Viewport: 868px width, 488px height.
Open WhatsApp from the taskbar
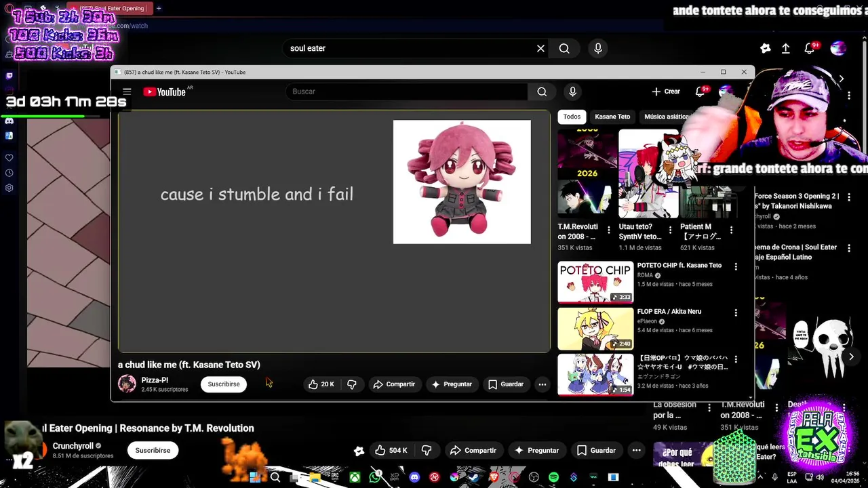point(375,477)
